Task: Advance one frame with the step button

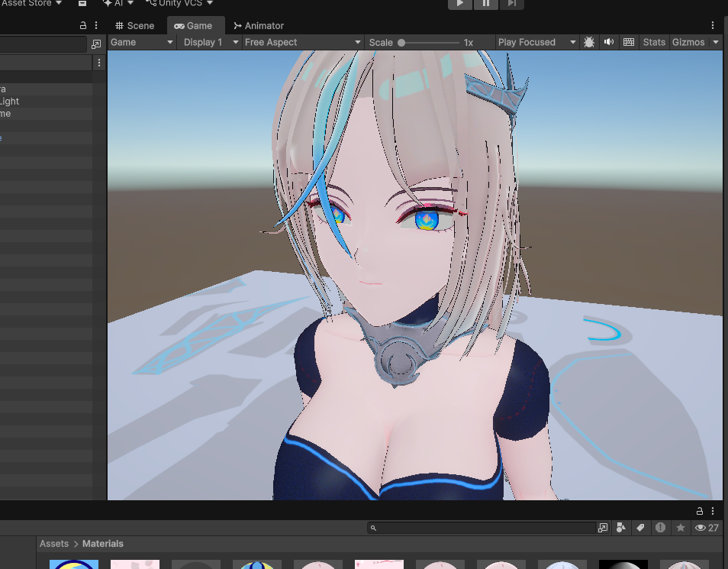Action: tap(511, 4)
